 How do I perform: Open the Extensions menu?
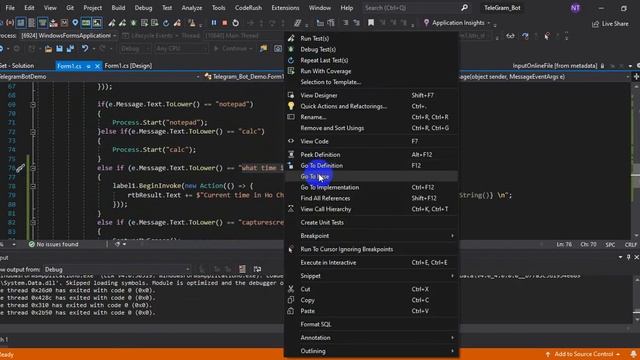click(285, 8)
